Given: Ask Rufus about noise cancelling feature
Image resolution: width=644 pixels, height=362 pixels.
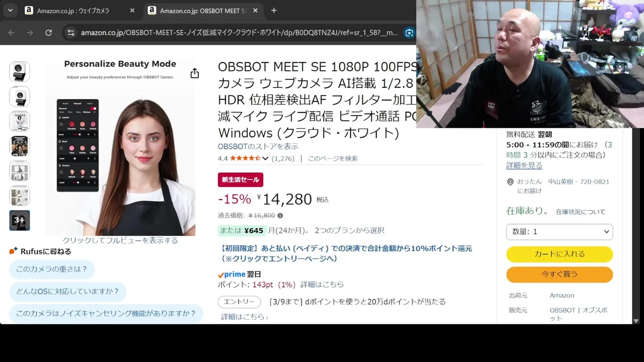Looking at the screenshot, I should [106, 313].
